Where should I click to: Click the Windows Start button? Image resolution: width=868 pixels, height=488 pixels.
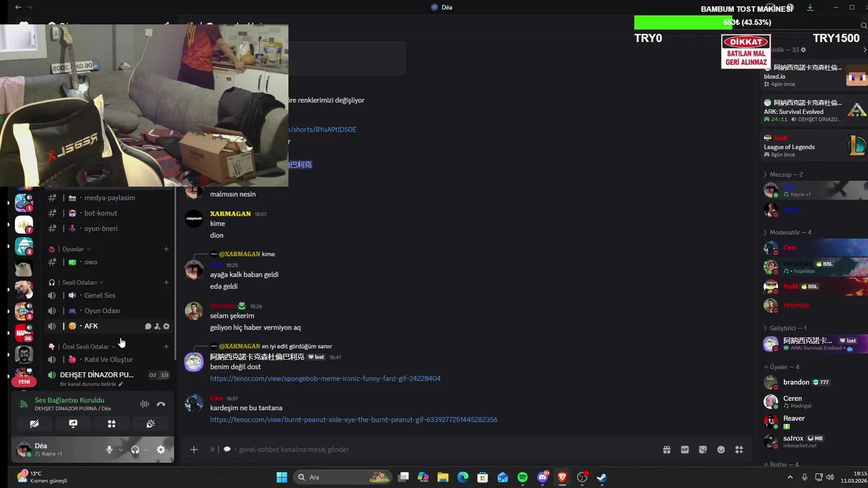click(281, 477)
